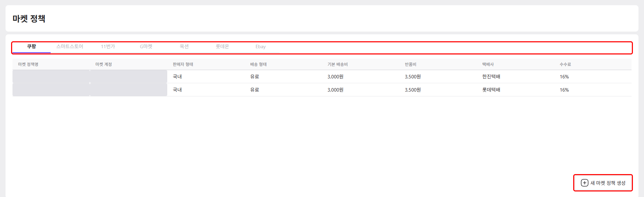Click the 새 마켓 정책 생성 button
The height and width of the screenshot is (197, 644).
click(x=603, y=183)
